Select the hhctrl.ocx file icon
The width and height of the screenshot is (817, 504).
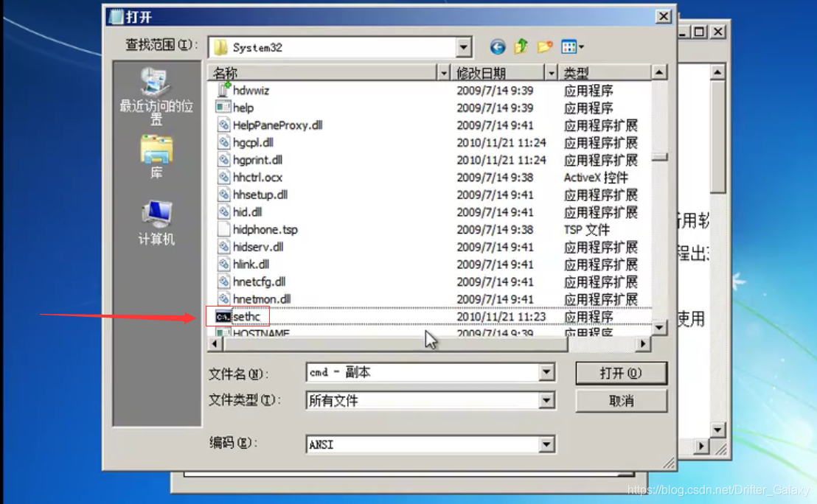click(x=223, y=177)
